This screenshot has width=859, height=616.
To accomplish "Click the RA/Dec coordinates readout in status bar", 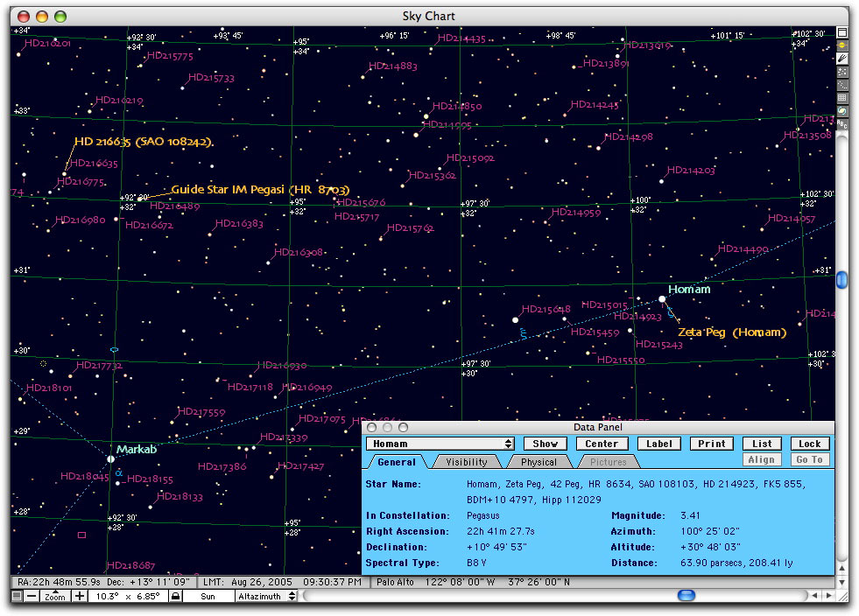I will point(103,582).
